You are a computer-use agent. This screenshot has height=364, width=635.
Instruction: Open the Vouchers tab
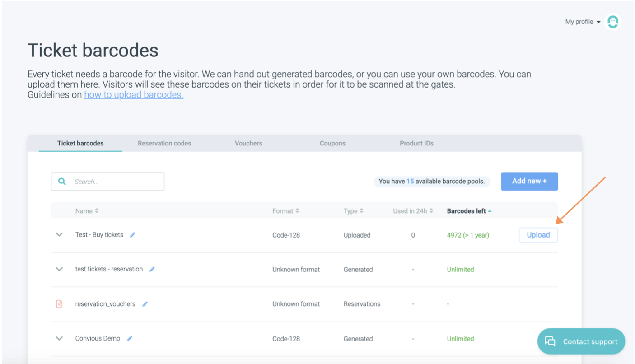pyautogui.click(x=248, y=143)
